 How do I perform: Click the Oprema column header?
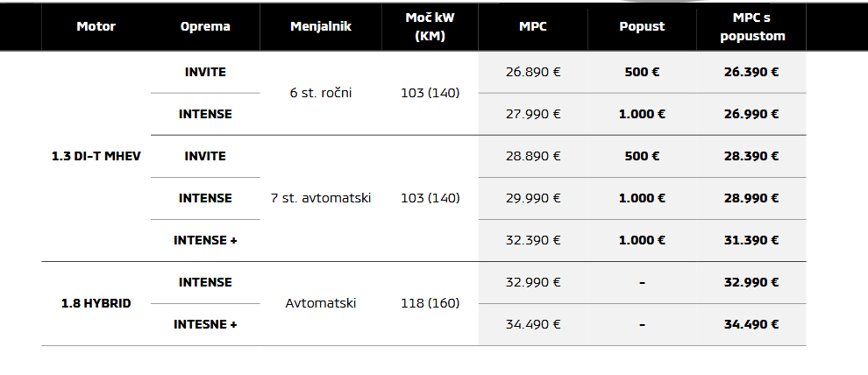[x=205, y=26]
